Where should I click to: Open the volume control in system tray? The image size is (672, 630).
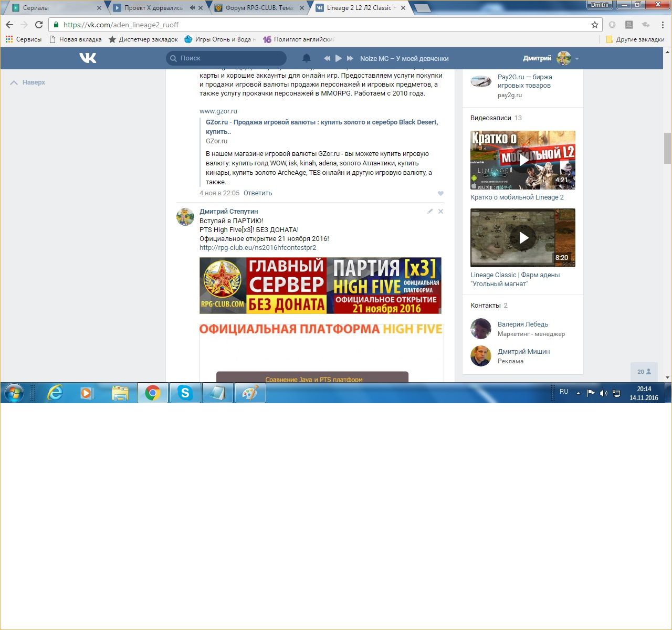[x=604, y=393]
